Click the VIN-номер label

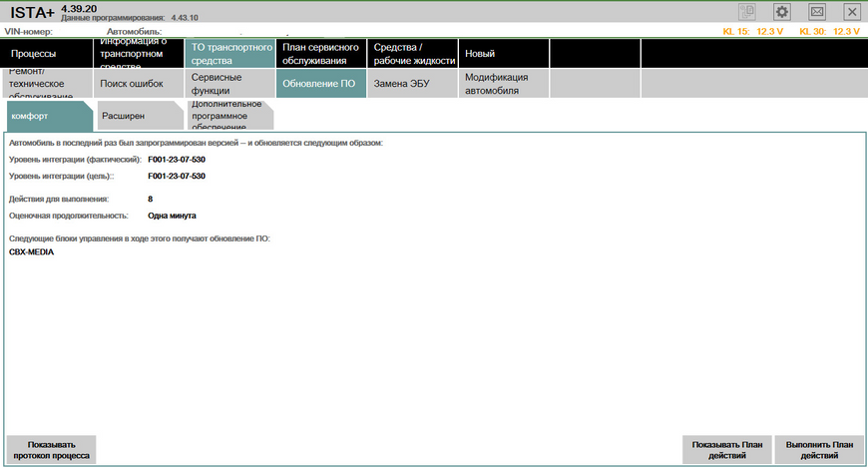coord(28,32)
